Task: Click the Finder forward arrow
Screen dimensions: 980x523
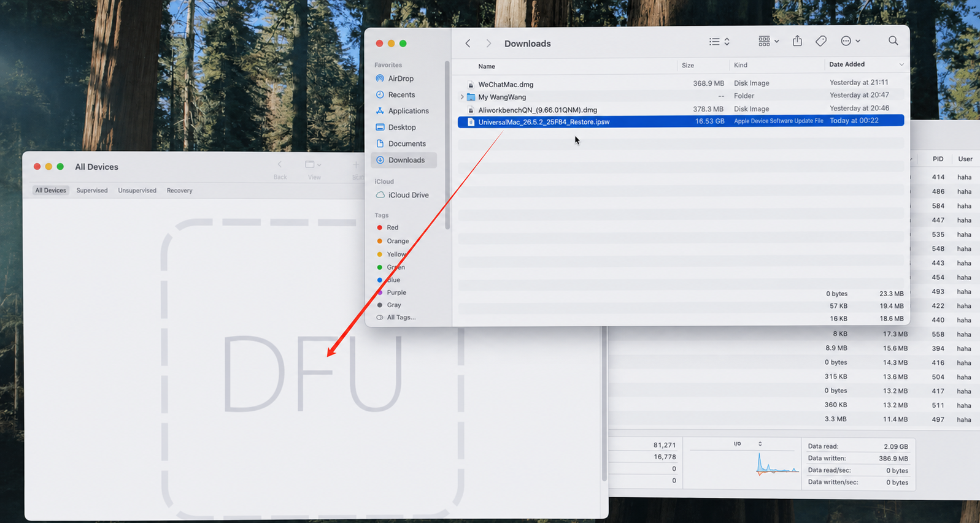Action: coord(488,44)
